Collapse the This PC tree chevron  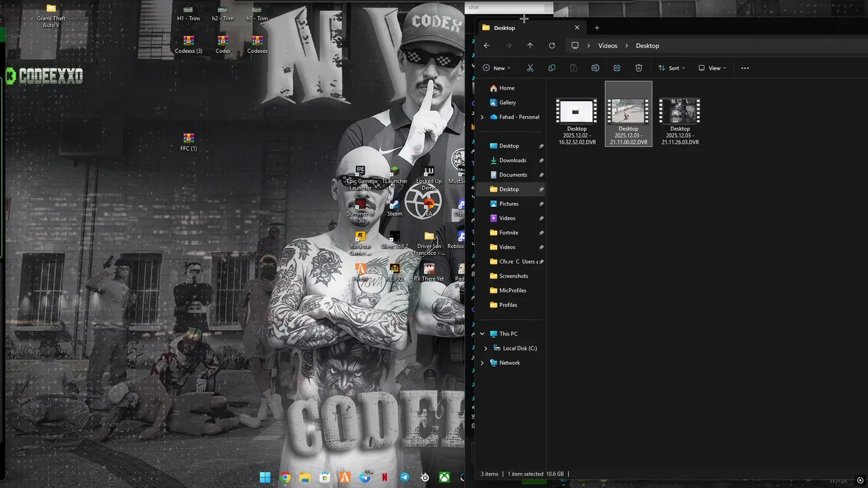[482, 334]
